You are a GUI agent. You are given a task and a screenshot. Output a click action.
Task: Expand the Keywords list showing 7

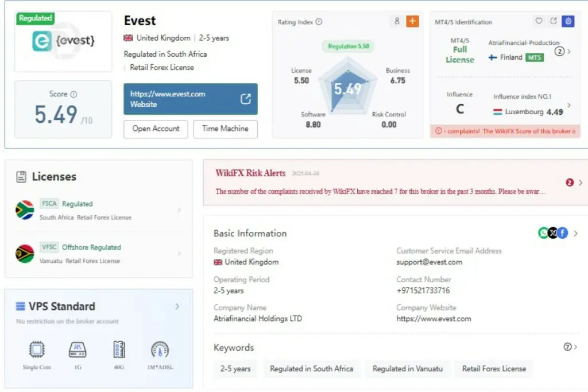(x=571, y=347)
